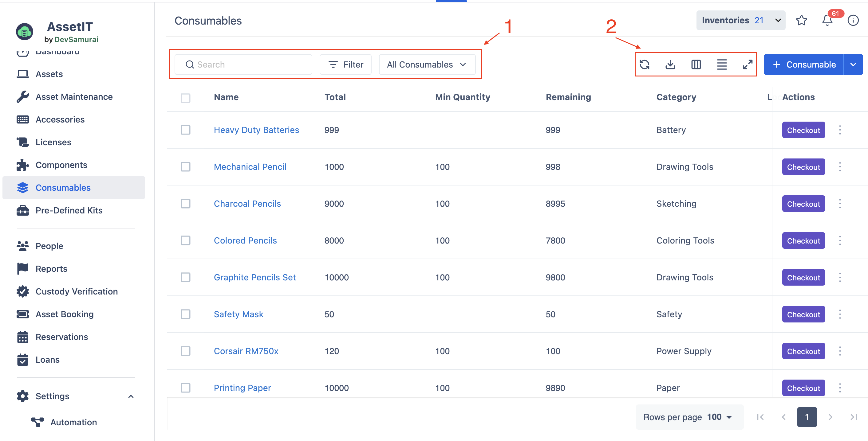Collapse the Settings section chevron
The image size is (868, 441).
pyautogui.click(x=131, y=396)
